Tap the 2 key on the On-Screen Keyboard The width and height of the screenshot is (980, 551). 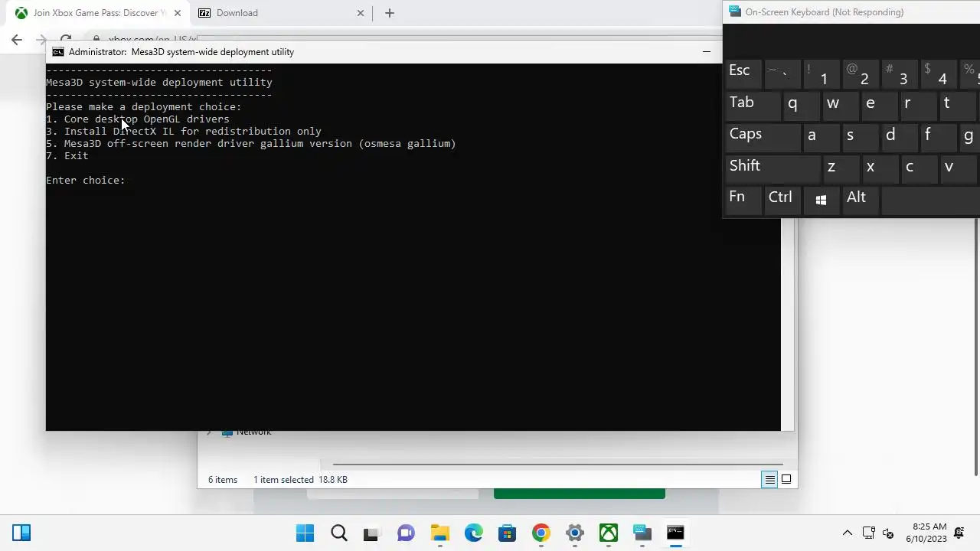(860, 74)
